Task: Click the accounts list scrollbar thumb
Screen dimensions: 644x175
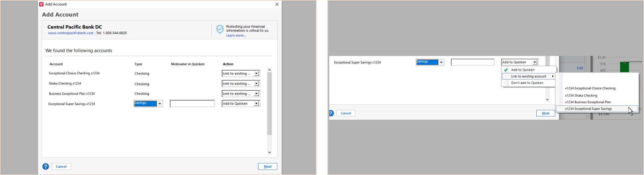Action: [x=270, y=104]
